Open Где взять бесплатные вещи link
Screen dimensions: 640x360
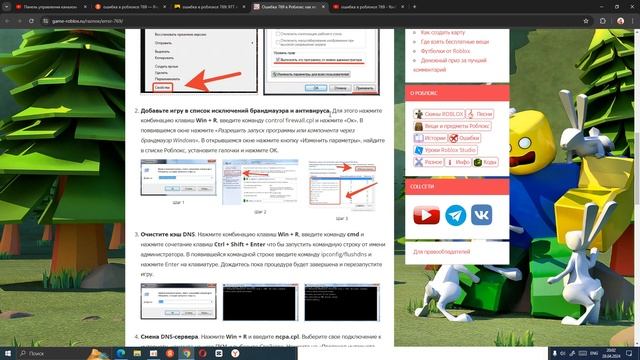(454, 42)
